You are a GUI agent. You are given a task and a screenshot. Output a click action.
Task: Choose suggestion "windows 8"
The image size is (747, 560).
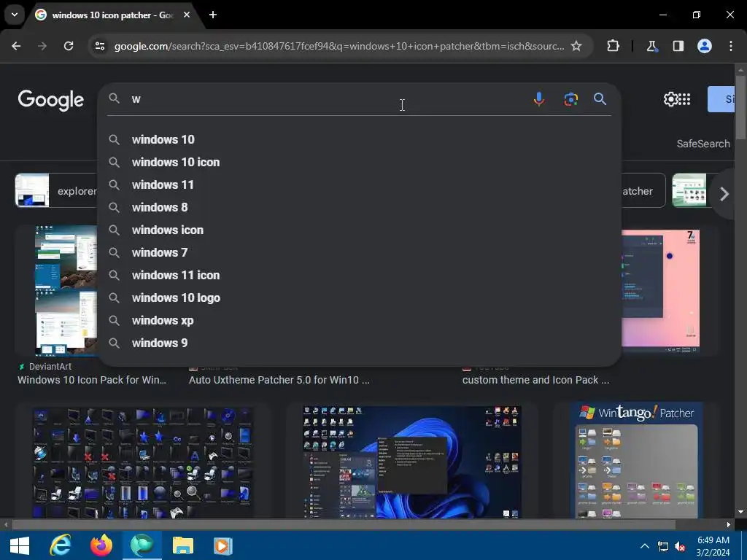click(x=359, y=208)
